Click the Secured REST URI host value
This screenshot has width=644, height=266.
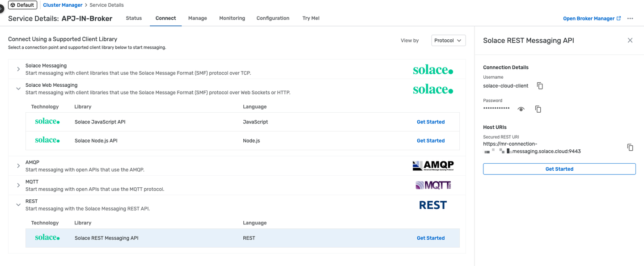coord(532,148)
